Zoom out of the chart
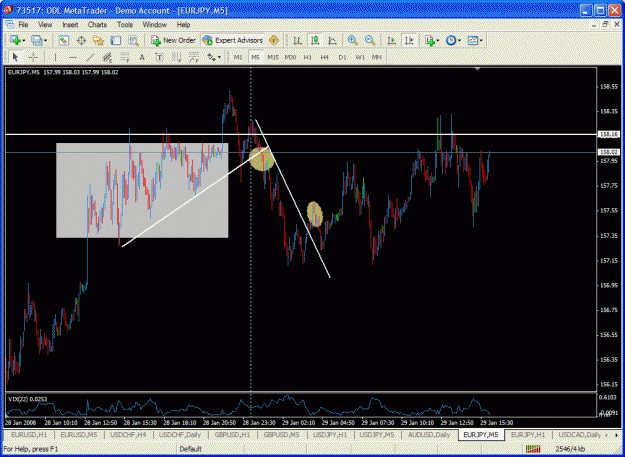This screenshot has height=457, width=625. 370,40
